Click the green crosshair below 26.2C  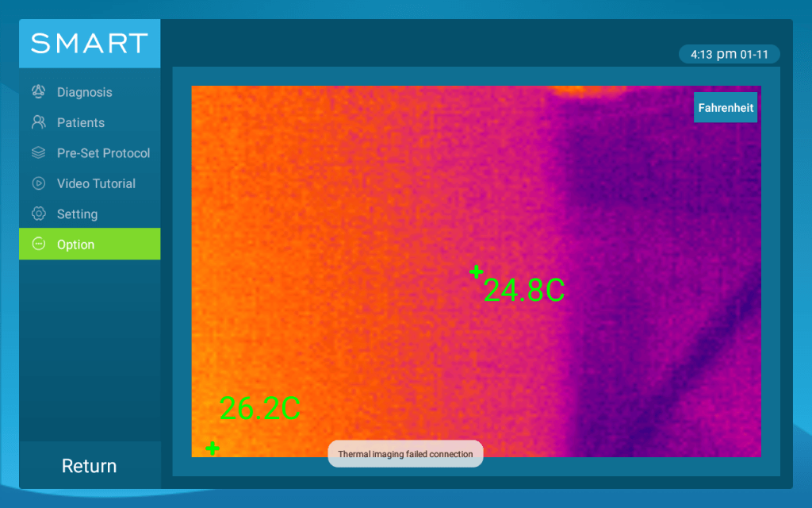pyautogui.click(x=212, y=448)
